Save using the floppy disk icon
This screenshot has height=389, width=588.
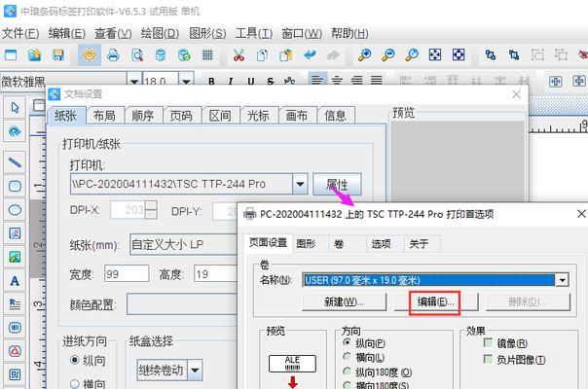click(58, 55)
